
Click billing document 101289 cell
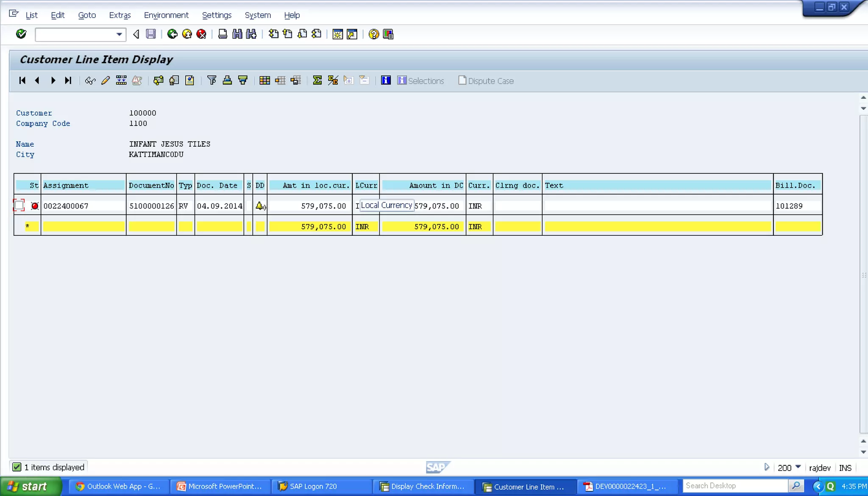pyautogui.click(x=797, y=206)
